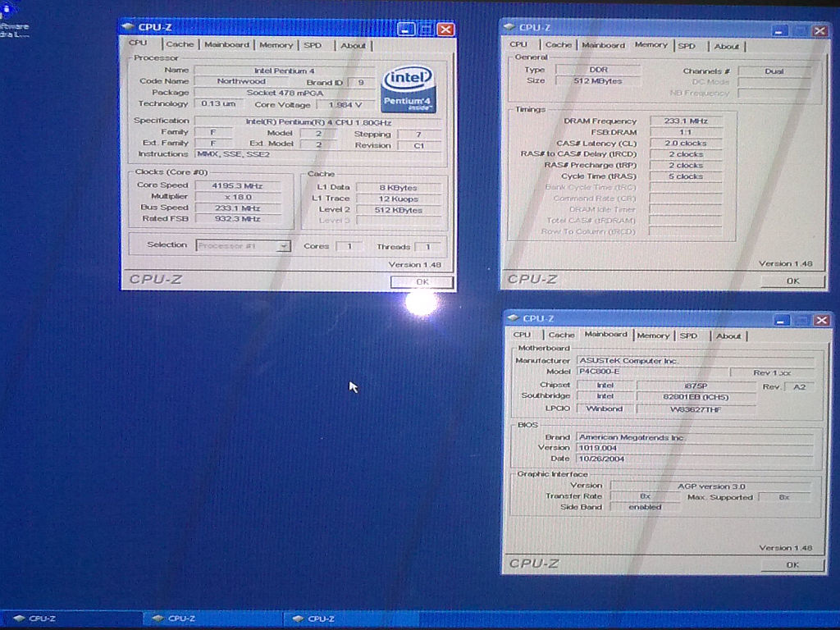The height and width of the screenshot is (630, 840).
Task: Open SPD tab in the Memory timings window
Action: (x=687, y=47)
